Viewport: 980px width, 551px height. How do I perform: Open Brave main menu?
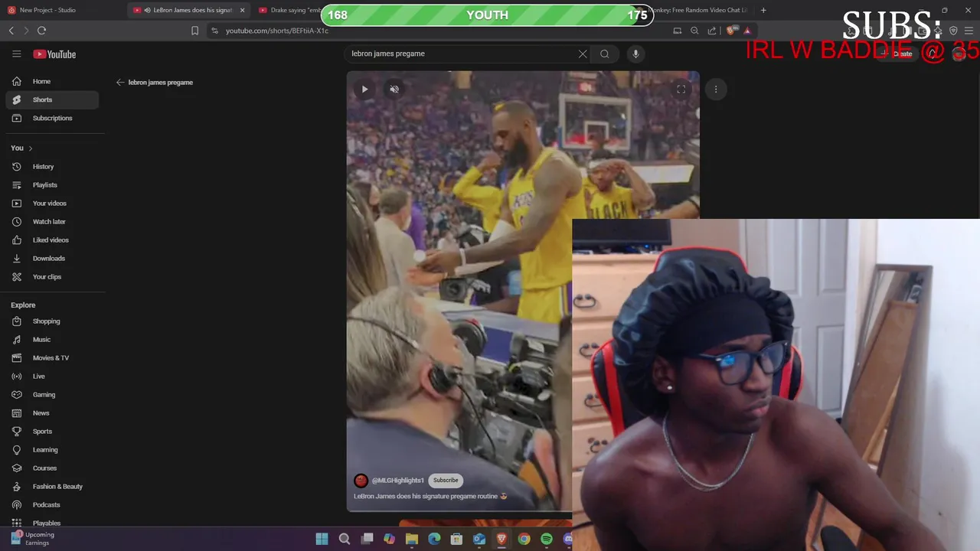[969, 31]
